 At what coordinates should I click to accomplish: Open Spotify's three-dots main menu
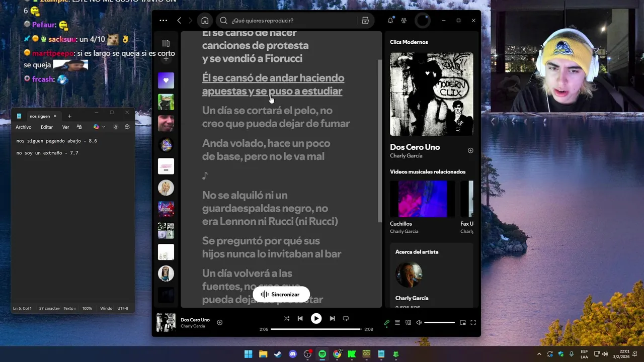click(x=163, y=21)
